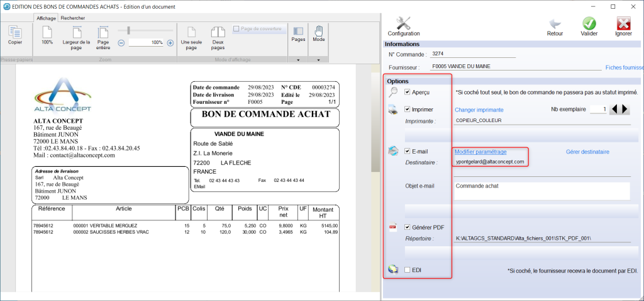Toggle the Imprimer checkbox
The width and height of the screenshot is (644, 301).
tap(408, 109)
